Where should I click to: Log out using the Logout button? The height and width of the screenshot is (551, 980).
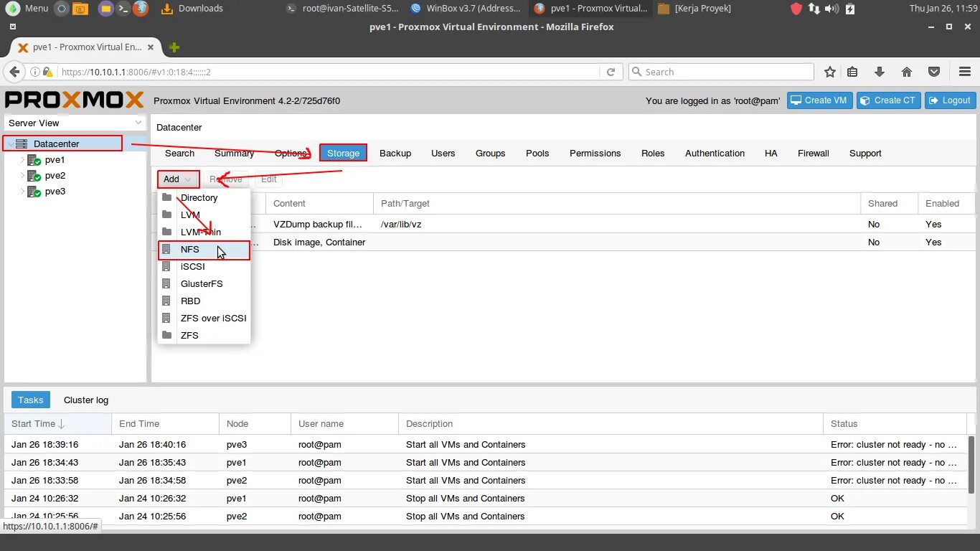950,100
